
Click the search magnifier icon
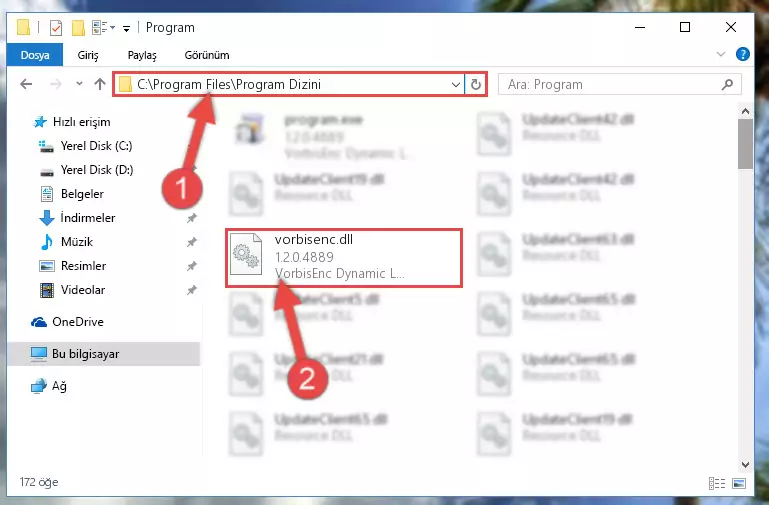tap(727, 85)
